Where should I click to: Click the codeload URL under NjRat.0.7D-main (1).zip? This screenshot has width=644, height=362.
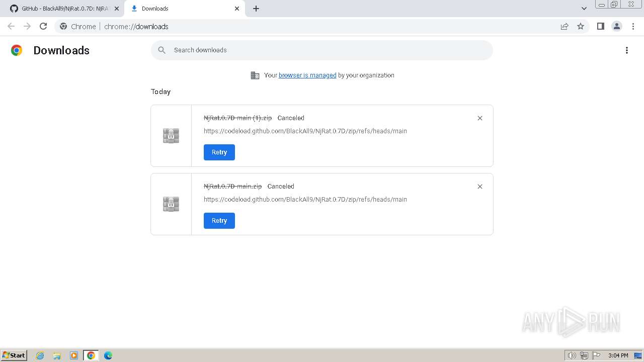point(305,131)
